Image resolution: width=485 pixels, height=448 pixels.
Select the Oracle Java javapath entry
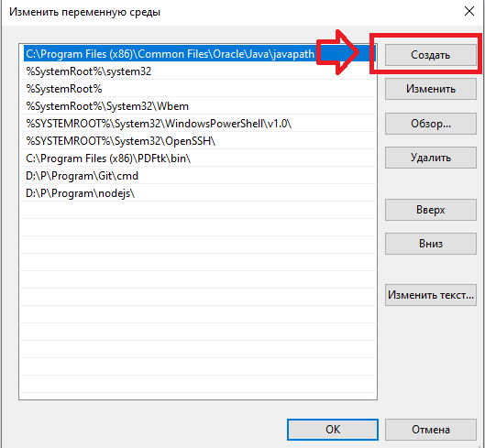[198, 54]
